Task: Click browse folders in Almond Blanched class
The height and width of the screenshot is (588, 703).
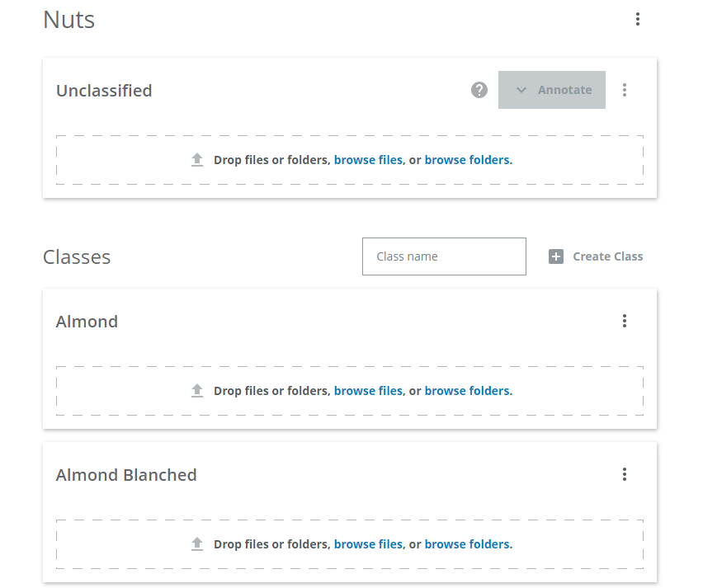Action: pyautogui.click(x=467, y=544)
